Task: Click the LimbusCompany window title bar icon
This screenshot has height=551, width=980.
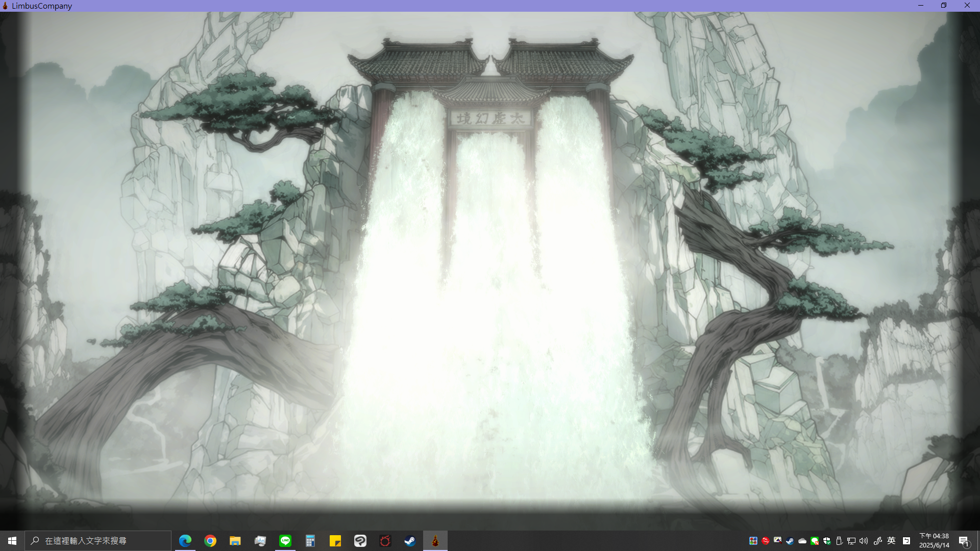Action: pos(5,6)
